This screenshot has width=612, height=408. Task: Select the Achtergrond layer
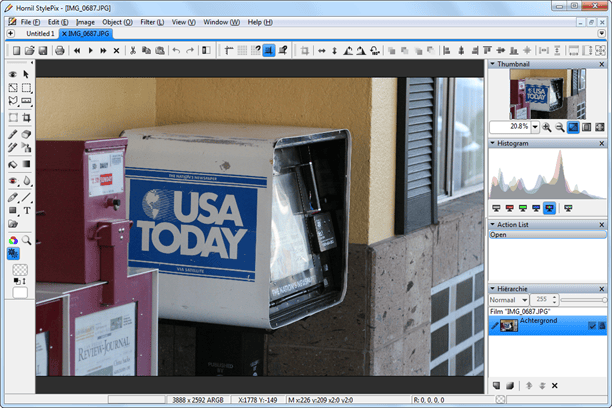548,325
